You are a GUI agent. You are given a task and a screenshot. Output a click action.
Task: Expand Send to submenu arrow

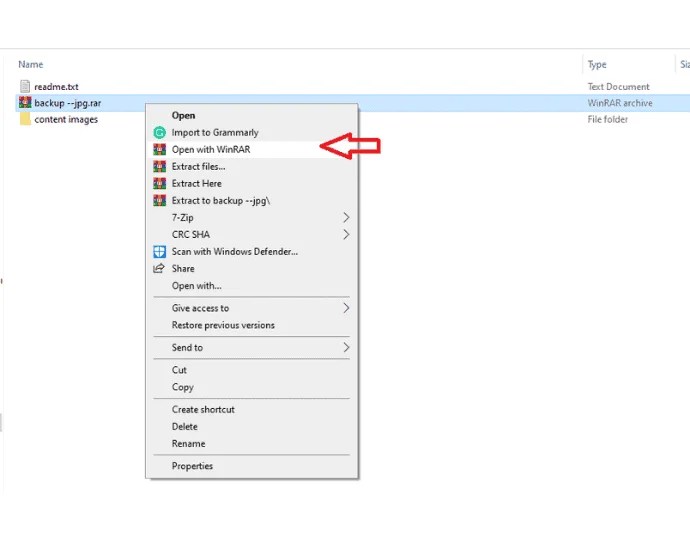(x=346, y=348)
